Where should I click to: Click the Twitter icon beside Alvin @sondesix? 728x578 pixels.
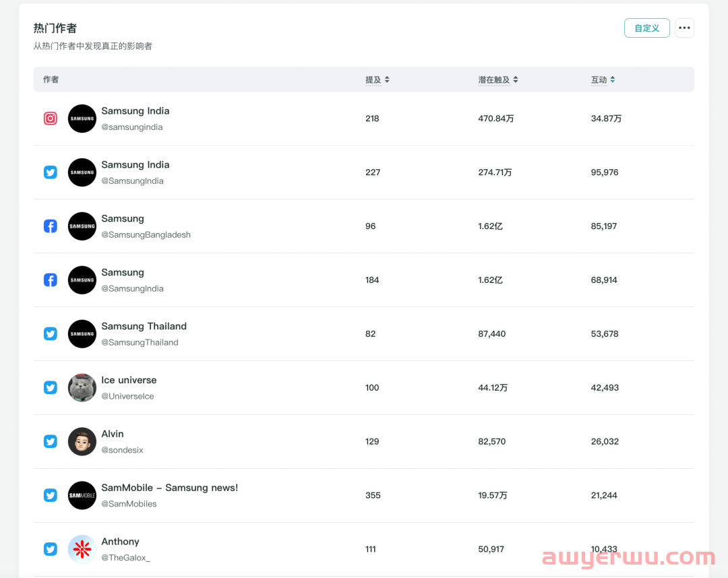[x=50, y=442]
